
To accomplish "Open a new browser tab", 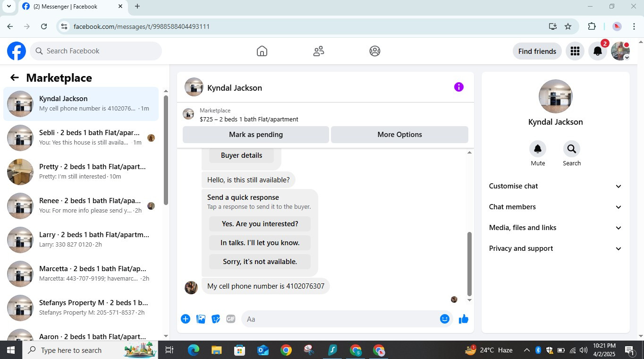I will tap(137, 6).
